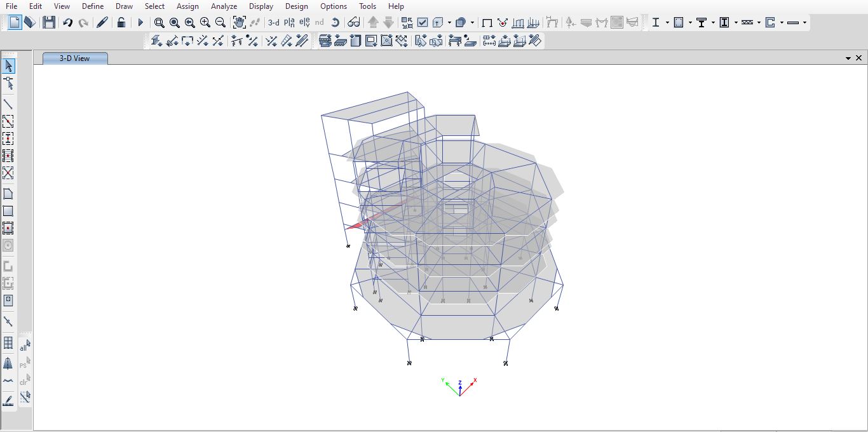Click Previous Selection 'PS' button
Screen dimensions: 868x432
pyautogui.click(x=25, y=363)
